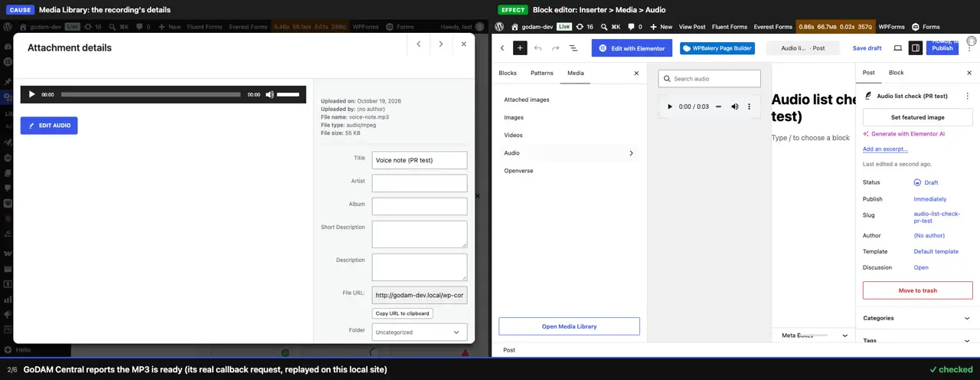Click the Edit Audio button
The width and height of the screenshot is (980, 380).
(x=49, y=126)
